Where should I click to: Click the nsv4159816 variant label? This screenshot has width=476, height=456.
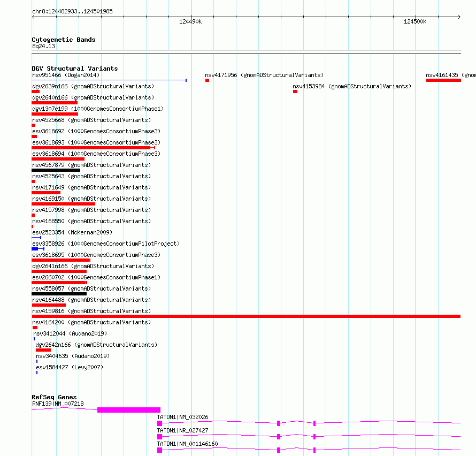point(91,311)
